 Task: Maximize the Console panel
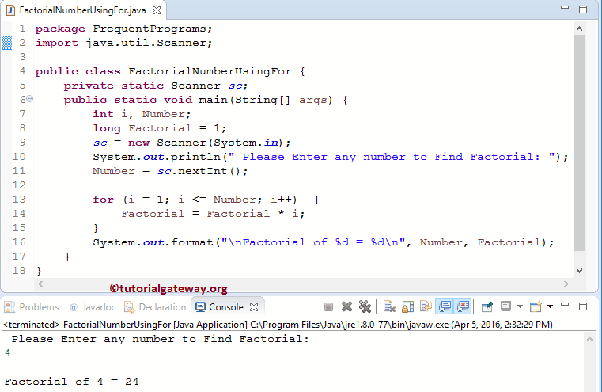point(583,306)
